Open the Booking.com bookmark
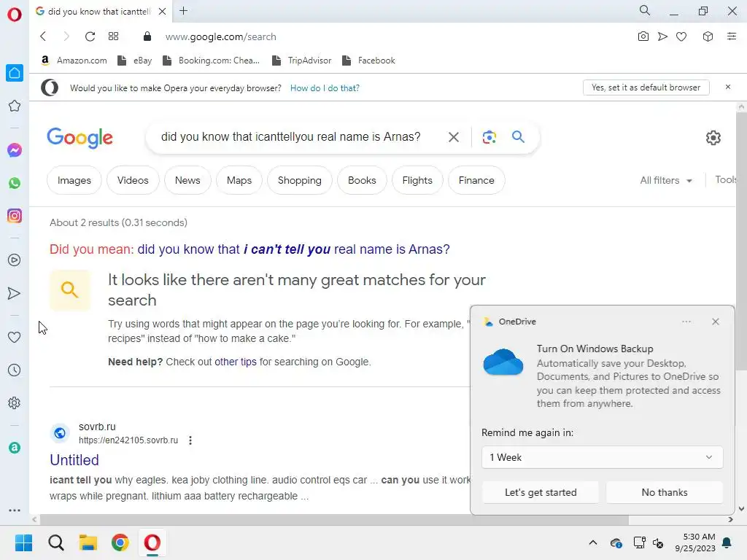The height and width of the screenshot is (560, 747). coord(211,61)
